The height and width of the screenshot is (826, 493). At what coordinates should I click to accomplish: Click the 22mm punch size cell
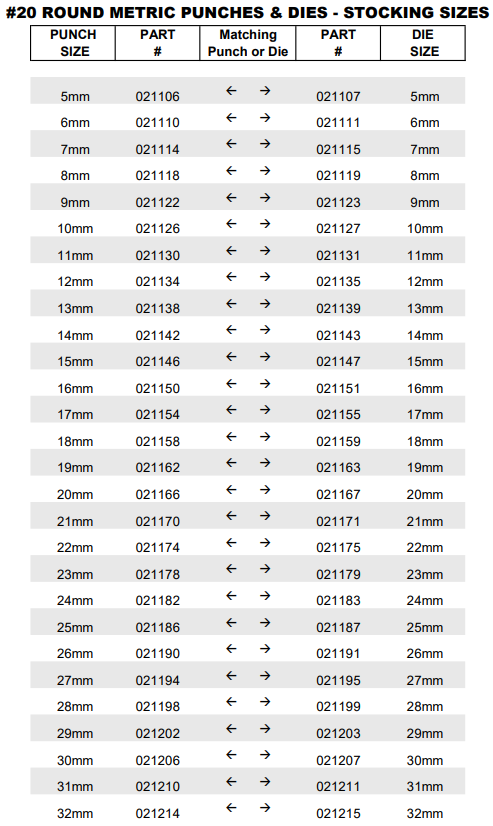coord(75,548)
